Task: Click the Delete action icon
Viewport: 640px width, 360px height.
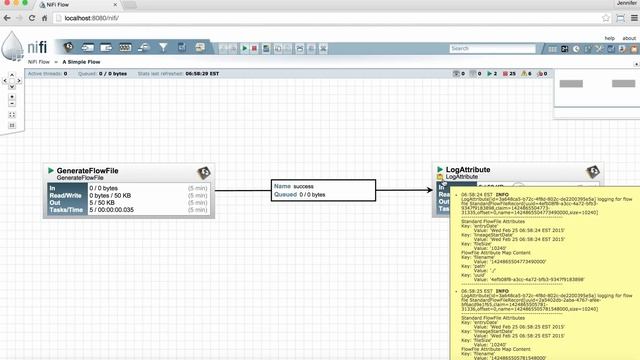Action: point(323,49)
